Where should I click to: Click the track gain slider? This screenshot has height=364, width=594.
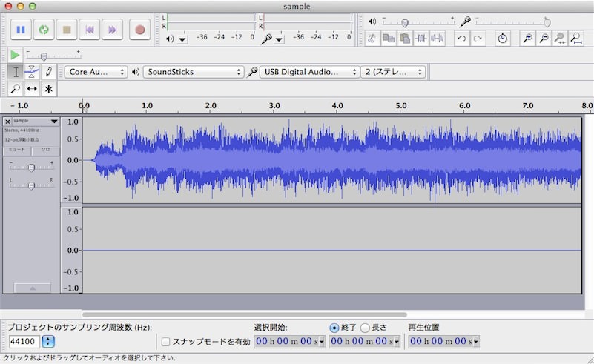click(x=31, y=167)
